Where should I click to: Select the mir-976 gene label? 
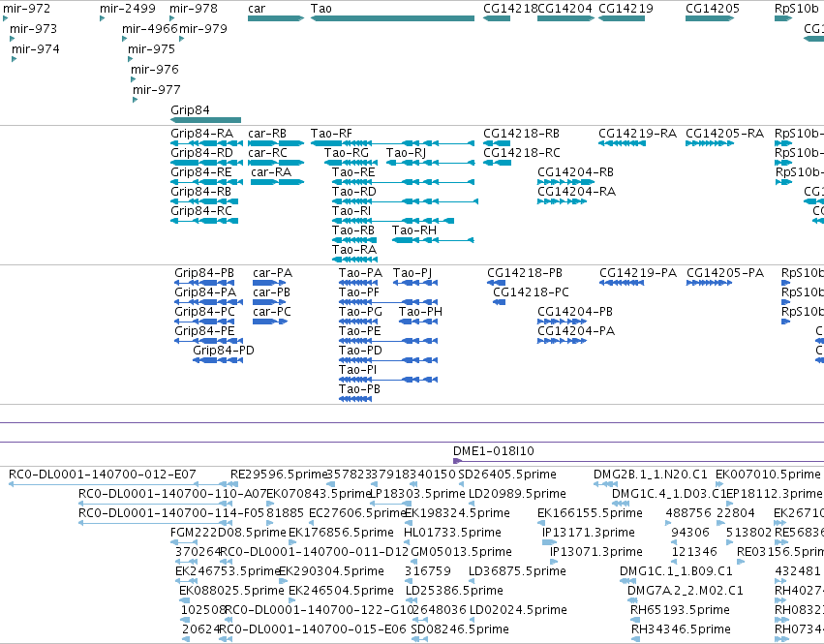155,70
